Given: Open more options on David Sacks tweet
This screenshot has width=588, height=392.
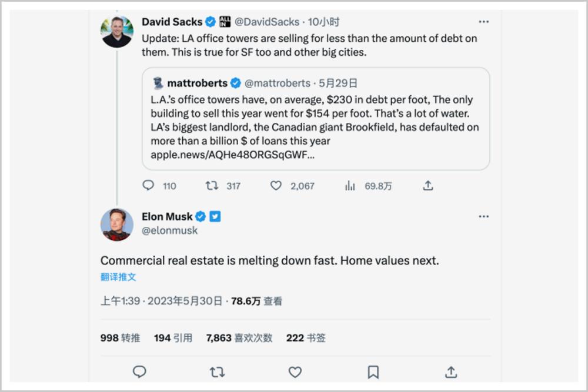Looking at the screenshot, I should pyautogui.click(x=483, y=22).
